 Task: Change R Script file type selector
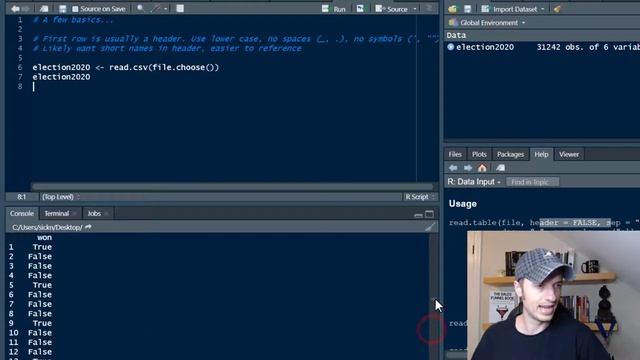420,197
